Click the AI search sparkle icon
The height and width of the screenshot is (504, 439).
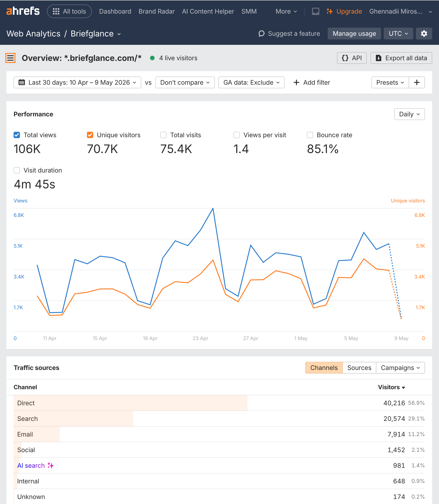click(51, 465)
